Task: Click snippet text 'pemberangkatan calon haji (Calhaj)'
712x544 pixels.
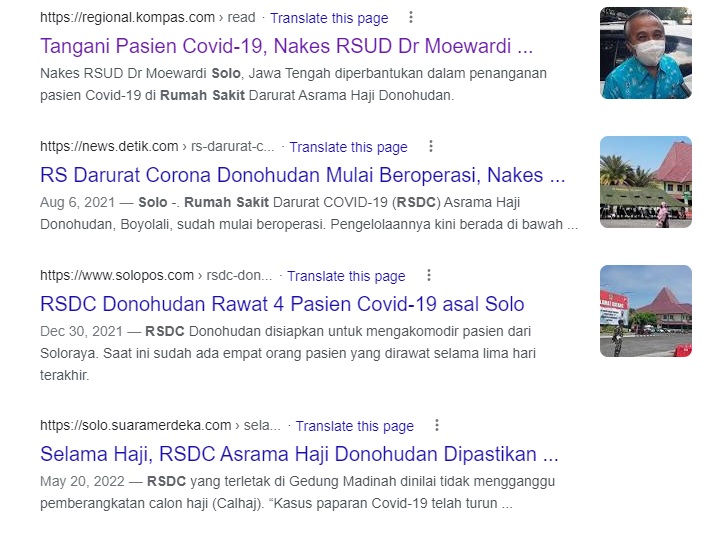Action: click(151, 503)
